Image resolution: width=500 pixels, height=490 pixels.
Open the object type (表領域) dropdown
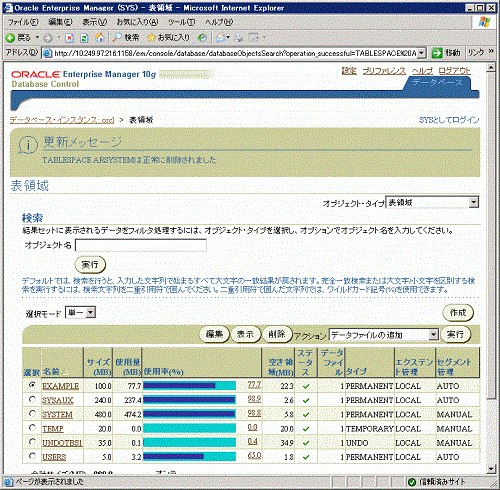[x=432, y=202]
